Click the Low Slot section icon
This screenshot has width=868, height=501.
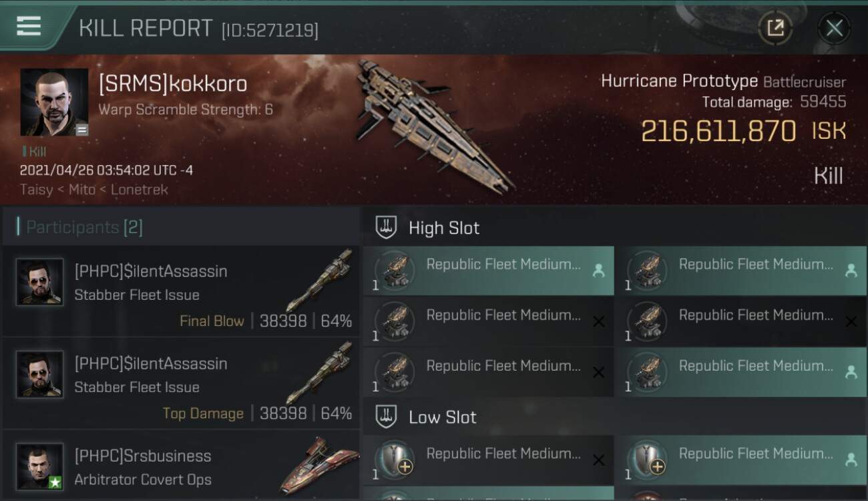tap(386, 417)
